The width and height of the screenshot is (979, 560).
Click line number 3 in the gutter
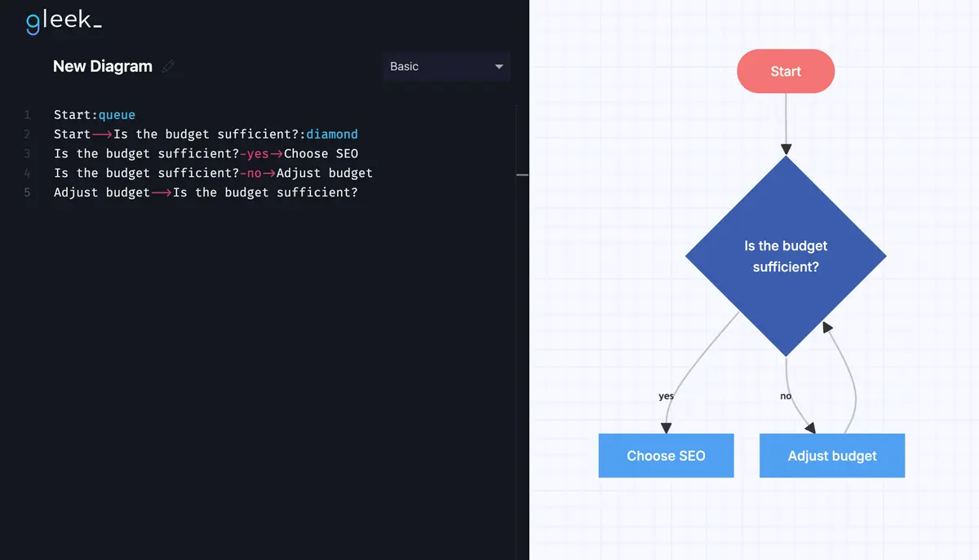[x=27, y=154]
